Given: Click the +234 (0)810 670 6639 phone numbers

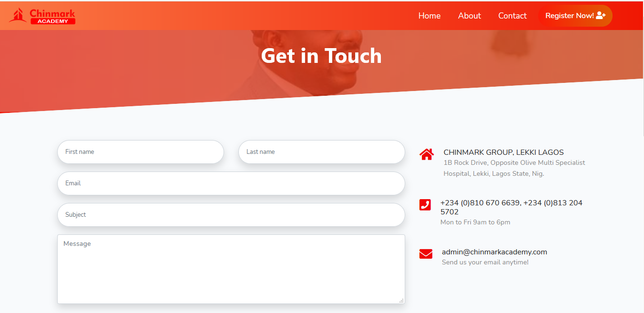Looking at the screenshot, I should (x=511, y=207).
